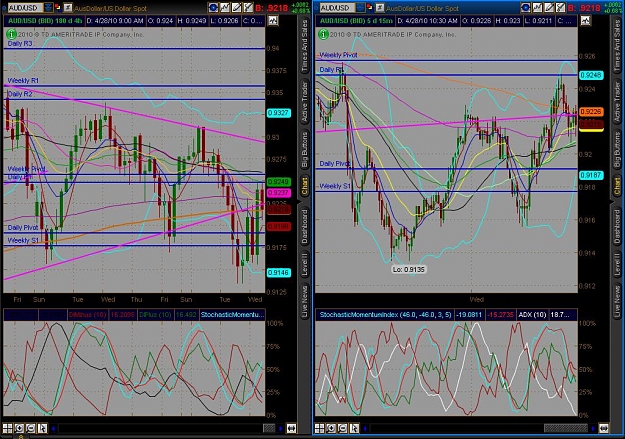Click the AUD/USD symbol field in right chart

click(x=338, y=8)
